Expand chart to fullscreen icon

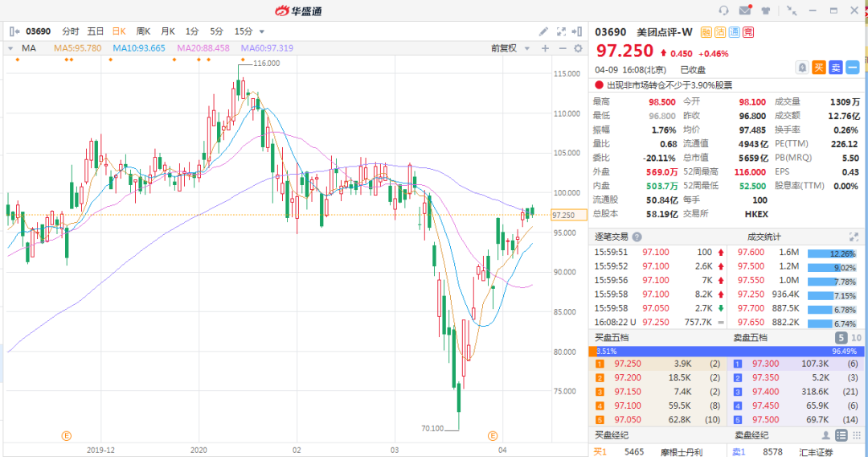tap(561, 31)
